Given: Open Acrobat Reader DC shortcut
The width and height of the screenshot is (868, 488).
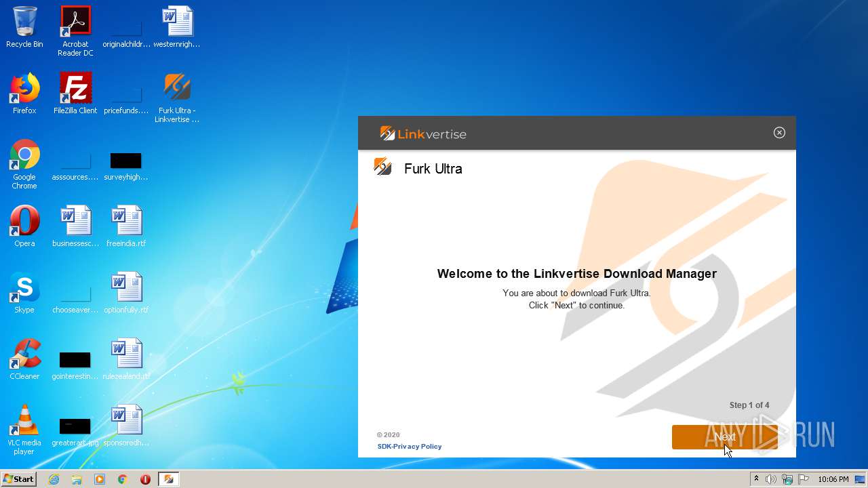Looking at the screenshot, I should (x=75, y=31).
